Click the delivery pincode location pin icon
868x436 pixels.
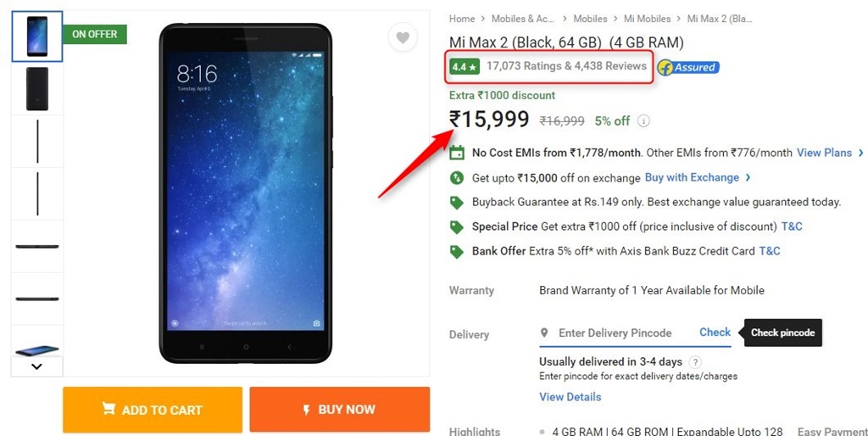click(544, 333)
